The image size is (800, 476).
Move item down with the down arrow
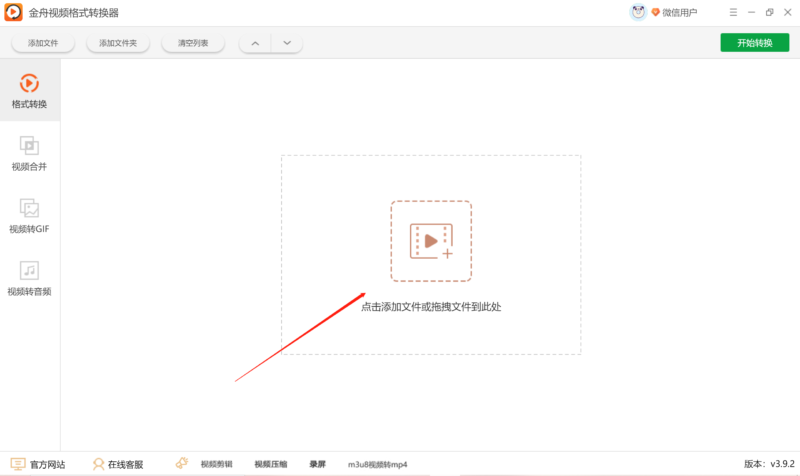pyautogui.click(x=286, y=43)
